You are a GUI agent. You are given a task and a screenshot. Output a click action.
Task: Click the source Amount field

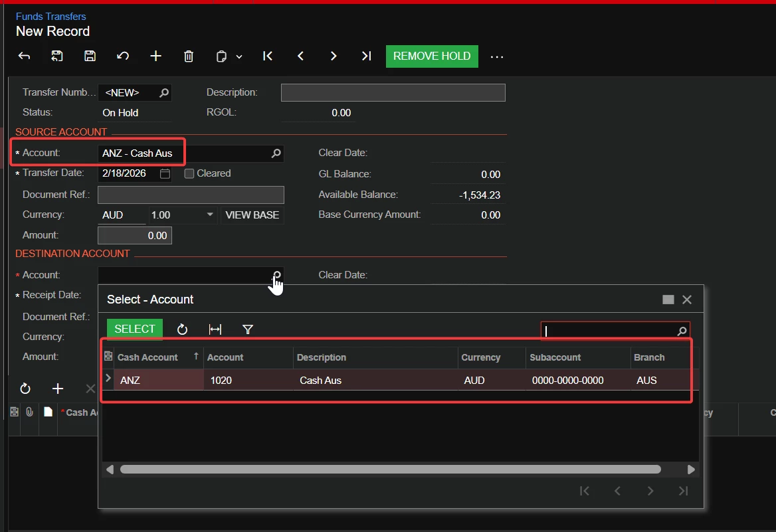pos(135,236)
